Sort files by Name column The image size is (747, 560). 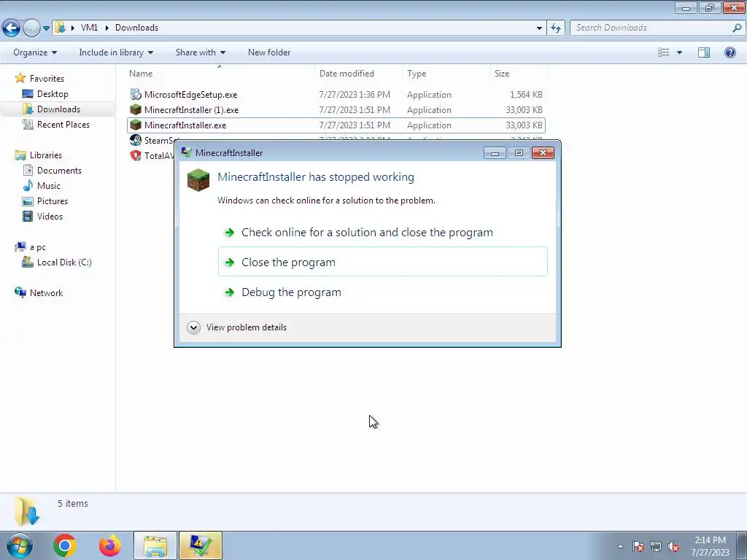pos(220,74)
